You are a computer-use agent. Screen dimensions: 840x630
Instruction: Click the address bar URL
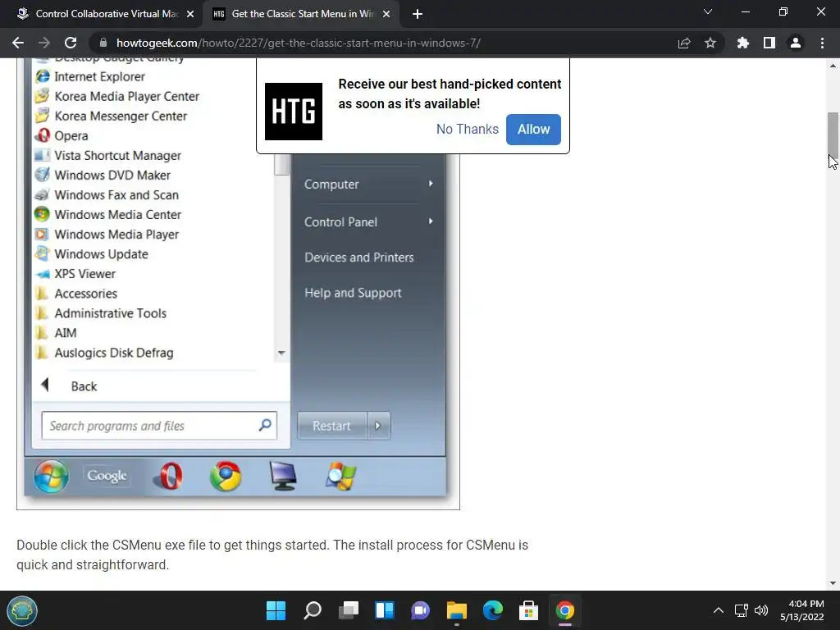point(299,43)
